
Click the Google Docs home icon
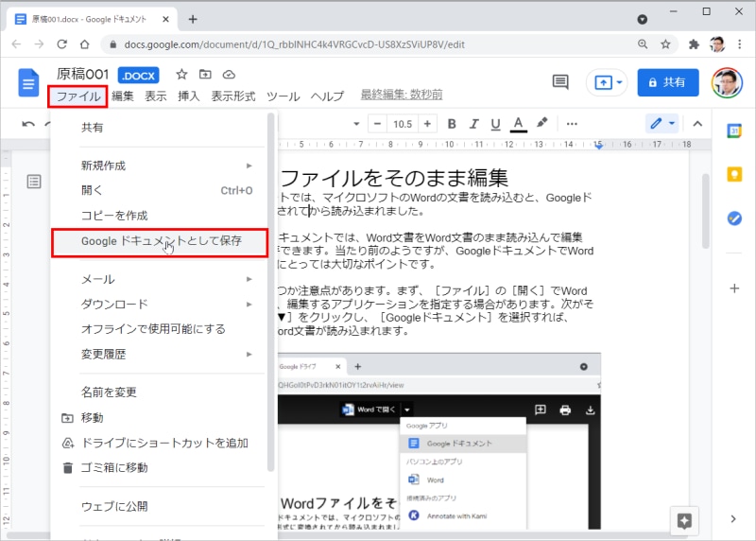28,83
